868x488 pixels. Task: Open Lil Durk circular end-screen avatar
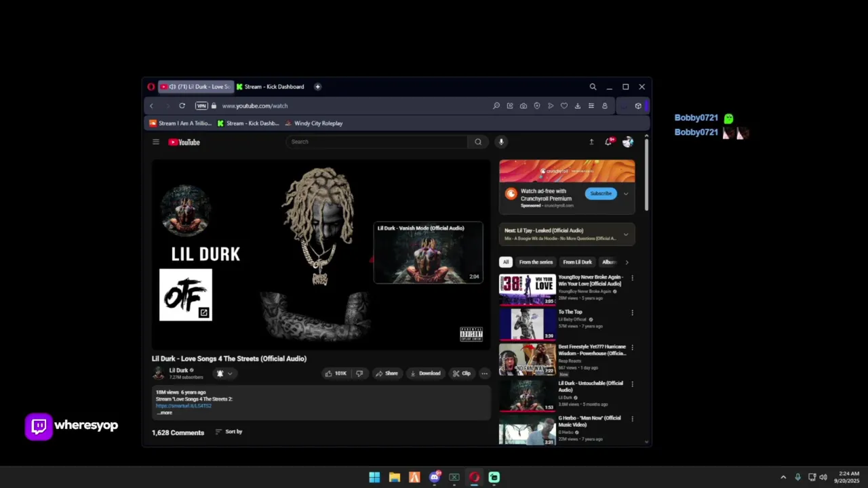186,210
